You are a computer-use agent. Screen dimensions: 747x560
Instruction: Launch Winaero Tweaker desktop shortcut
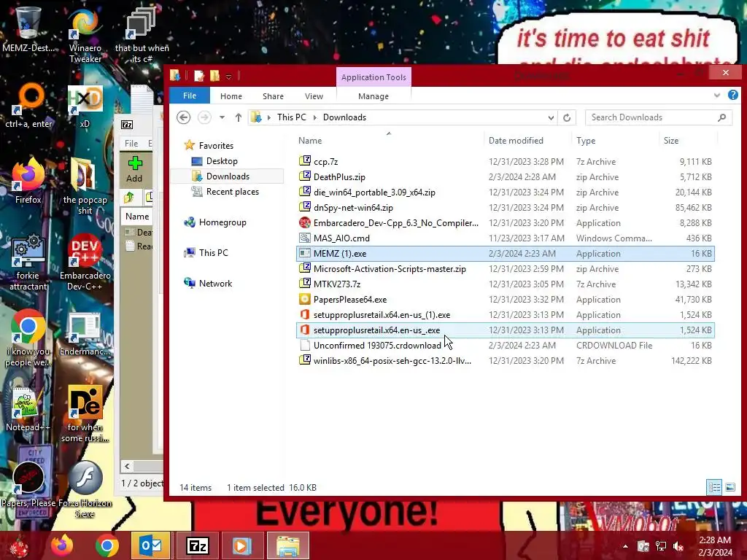pos(85,34)
